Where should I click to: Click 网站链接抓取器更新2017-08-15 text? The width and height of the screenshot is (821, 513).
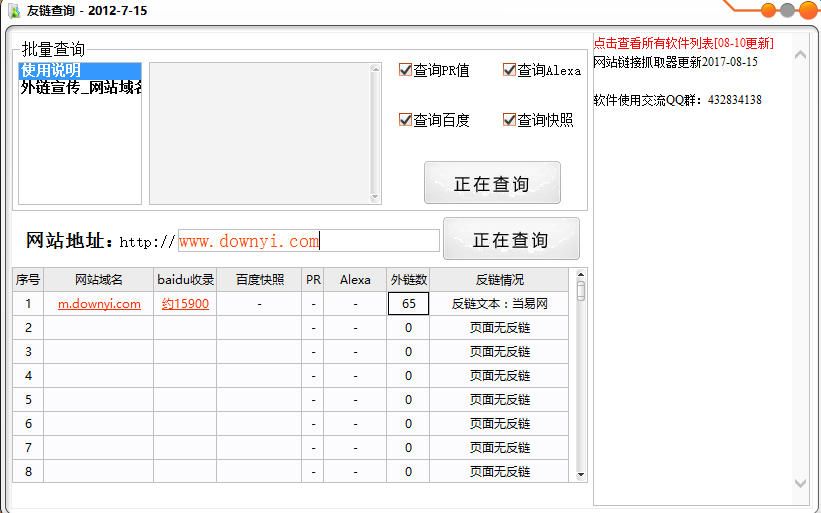[675, 62]
